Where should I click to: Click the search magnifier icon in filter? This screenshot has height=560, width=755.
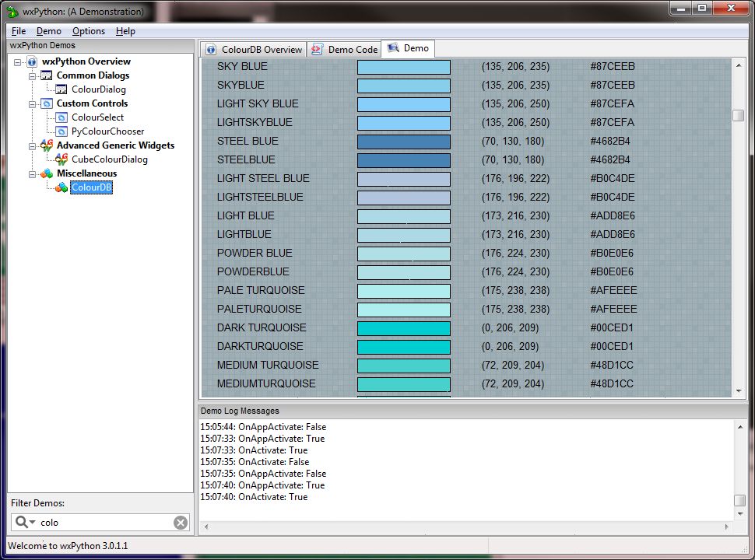point(21,522)
